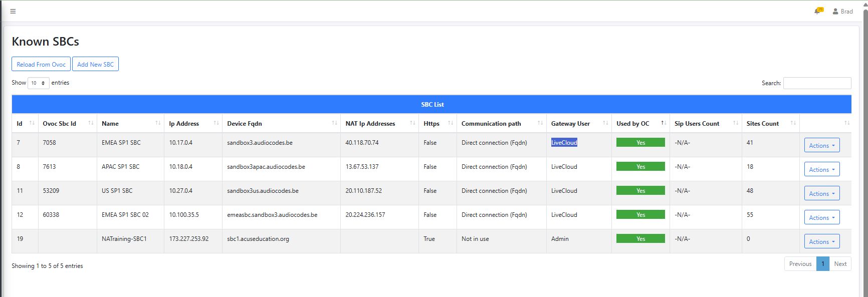Go to pagination page 1
Screen dimensions: 868x297
tap(822, 264)
